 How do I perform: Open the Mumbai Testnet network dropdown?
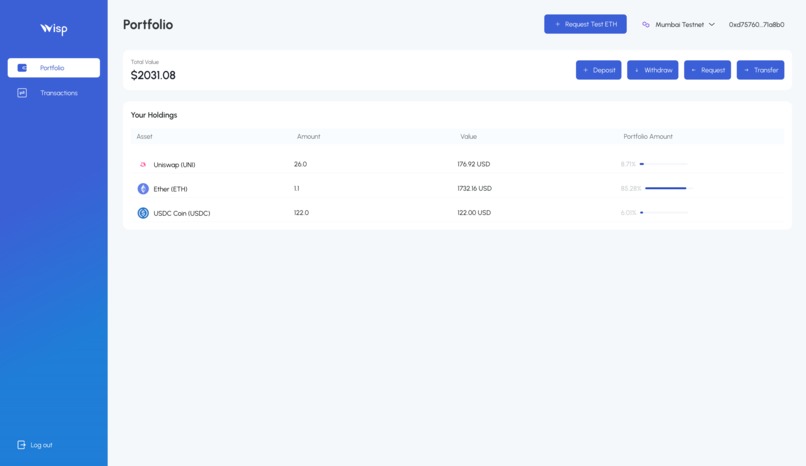pyautogui.click(x=679, y=24)
